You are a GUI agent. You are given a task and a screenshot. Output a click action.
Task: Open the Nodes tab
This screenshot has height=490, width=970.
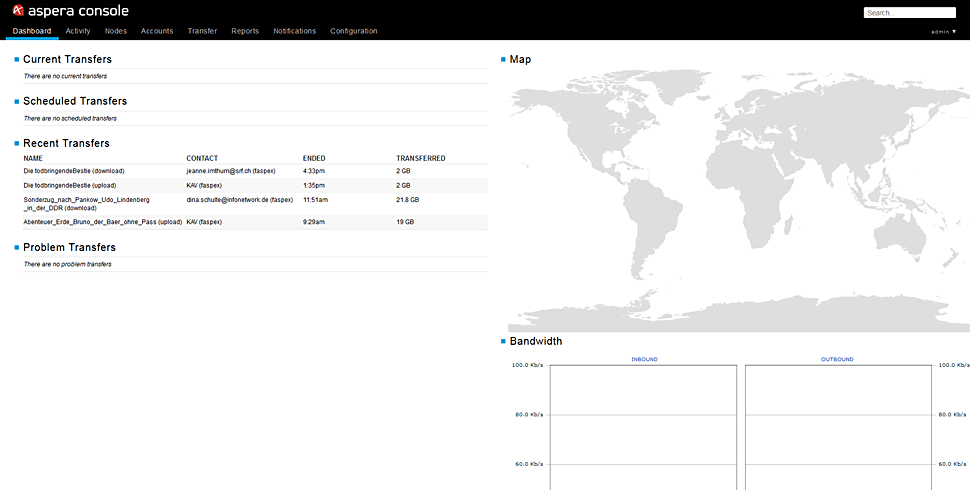116,31
